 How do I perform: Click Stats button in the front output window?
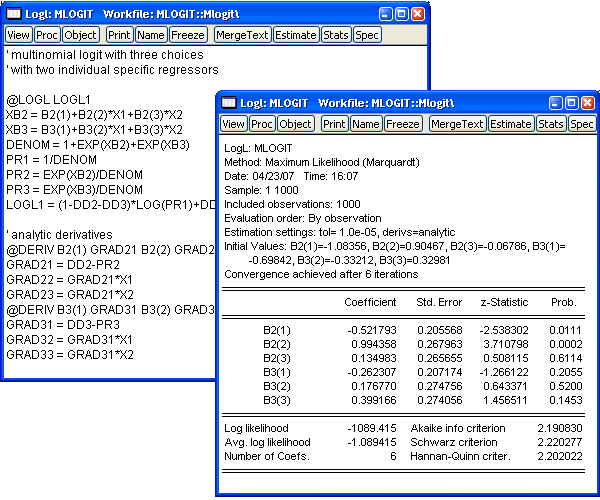pos(550,124)
